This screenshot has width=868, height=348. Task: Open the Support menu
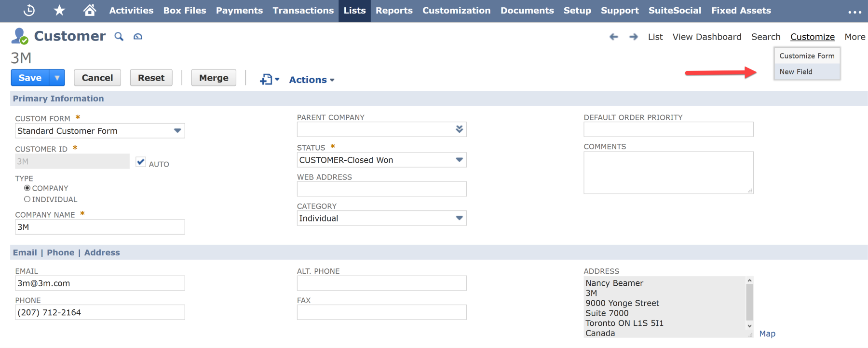click(x=620, y=10)
